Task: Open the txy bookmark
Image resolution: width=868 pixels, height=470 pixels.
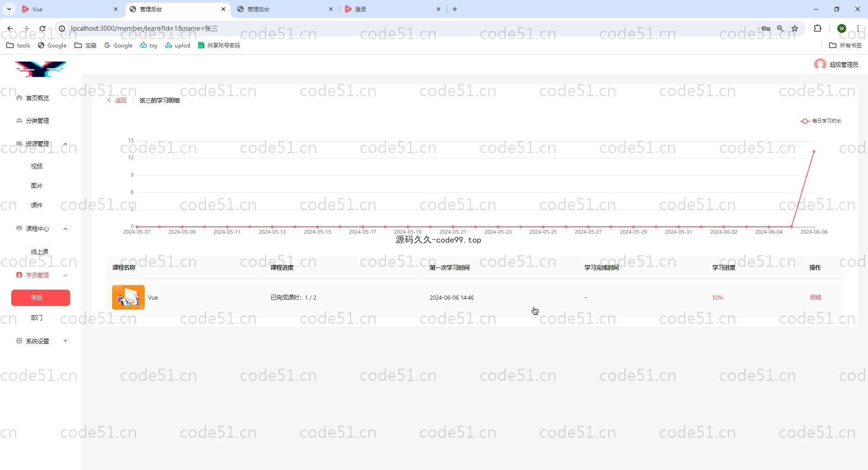Action: click(149, 45)
